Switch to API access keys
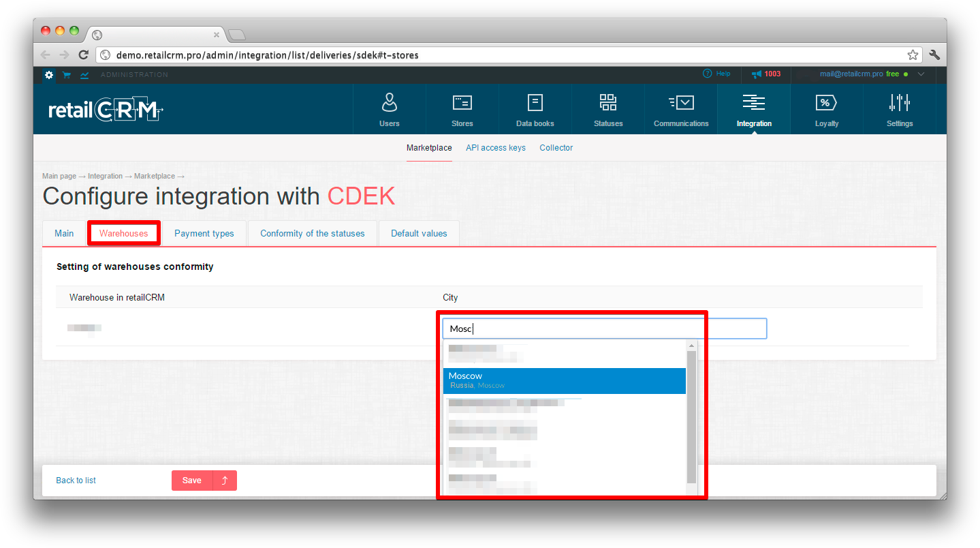Image resolution: width=980 pixels, height=548 pixels. pos(496,148)
